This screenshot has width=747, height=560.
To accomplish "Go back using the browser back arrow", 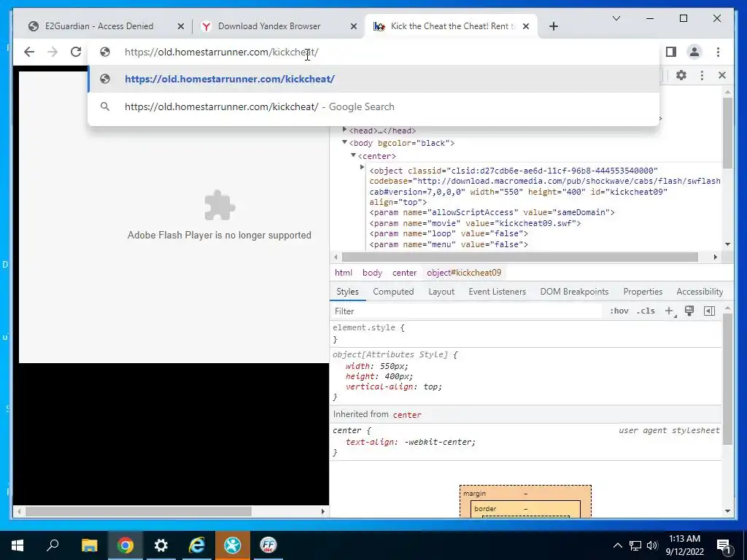I will (29, 52).
